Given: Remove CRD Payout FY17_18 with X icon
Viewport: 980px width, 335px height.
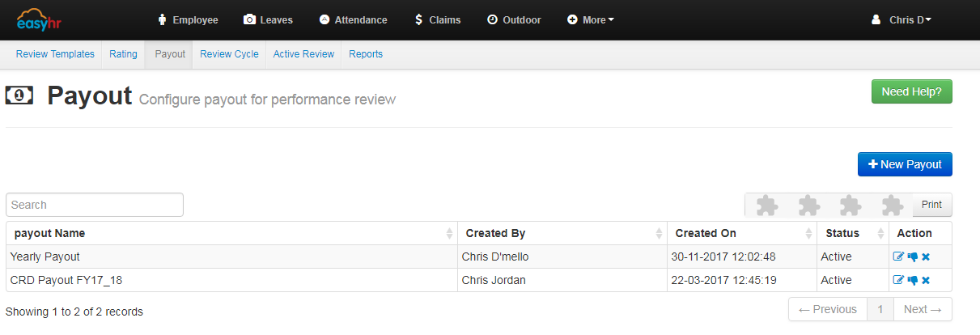Looking at the screenshot, I should click(x=926, y=280).
